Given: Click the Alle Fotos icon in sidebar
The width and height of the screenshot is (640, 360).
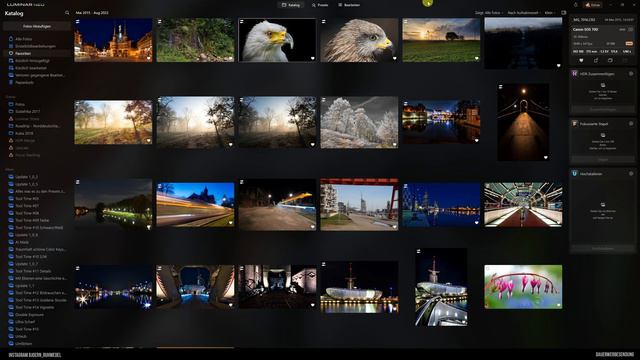Looking at the screenshot, I should [11, 39].
